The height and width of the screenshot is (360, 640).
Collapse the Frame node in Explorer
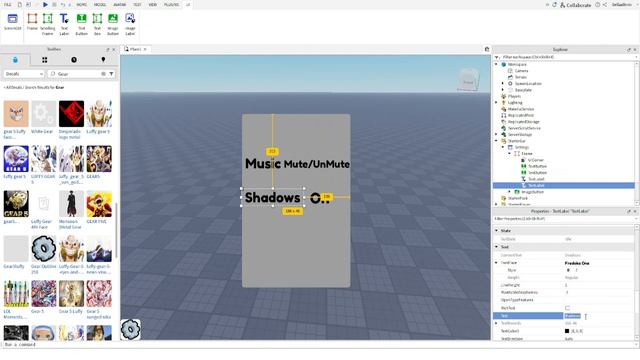509,153
